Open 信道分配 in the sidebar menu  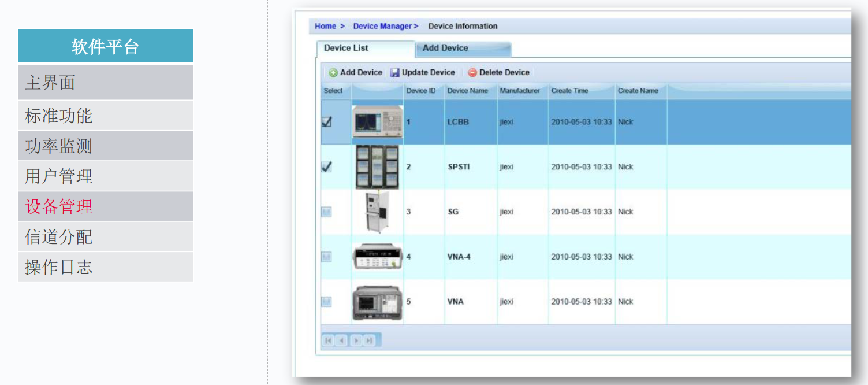[x=105, y=236]
